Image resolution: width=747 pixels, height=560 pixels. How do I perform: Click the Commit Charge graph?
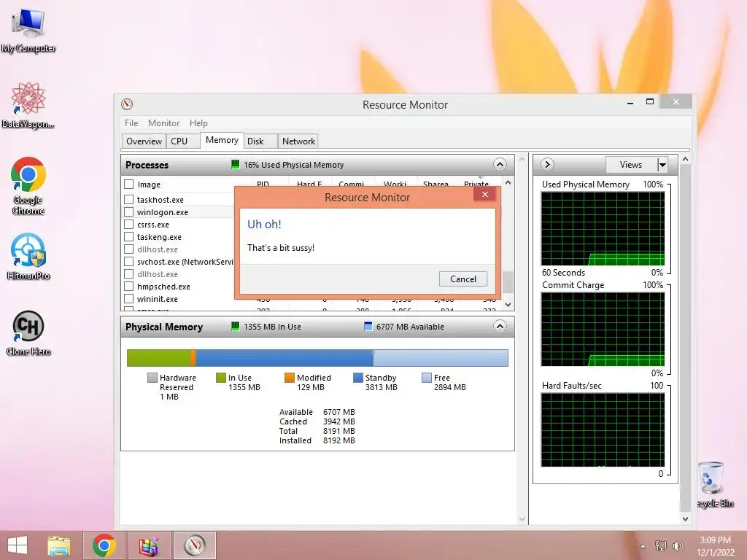point(603,329)
